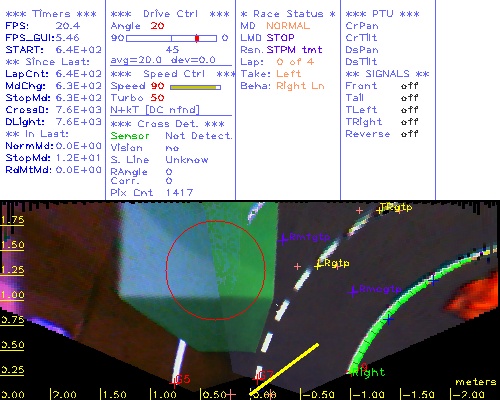Click the red circle in bird-view image

pyautogui.click(x=216, y=270)
